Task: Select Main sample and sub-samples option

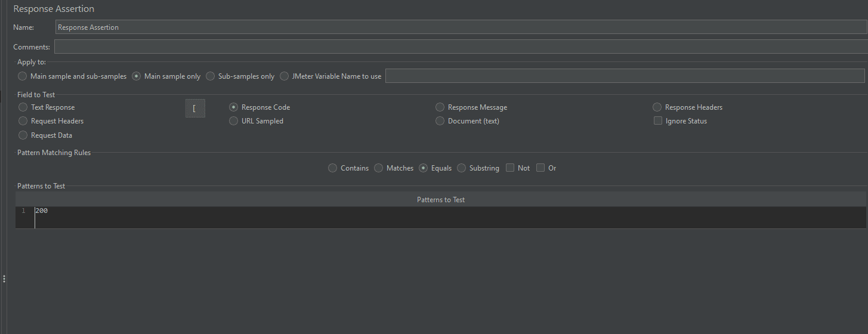Action: (x=23, y=76)
